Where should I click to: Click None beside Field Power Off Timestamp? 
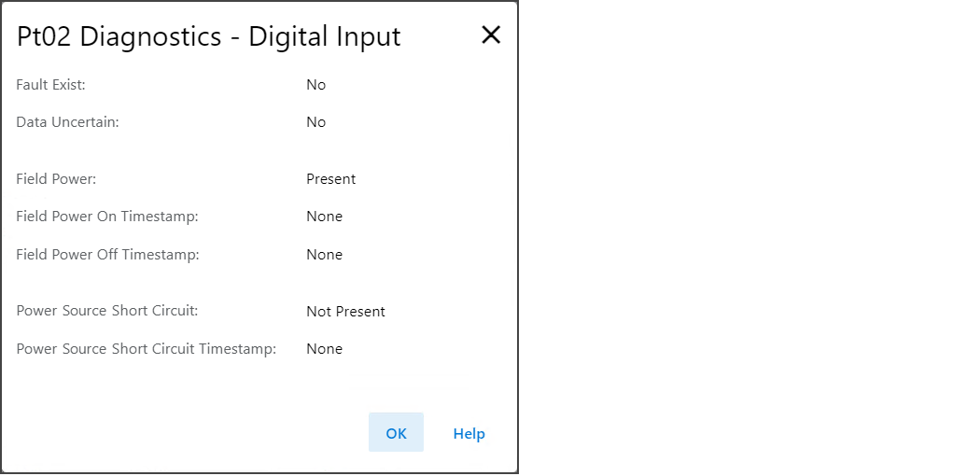pos(324,255)
